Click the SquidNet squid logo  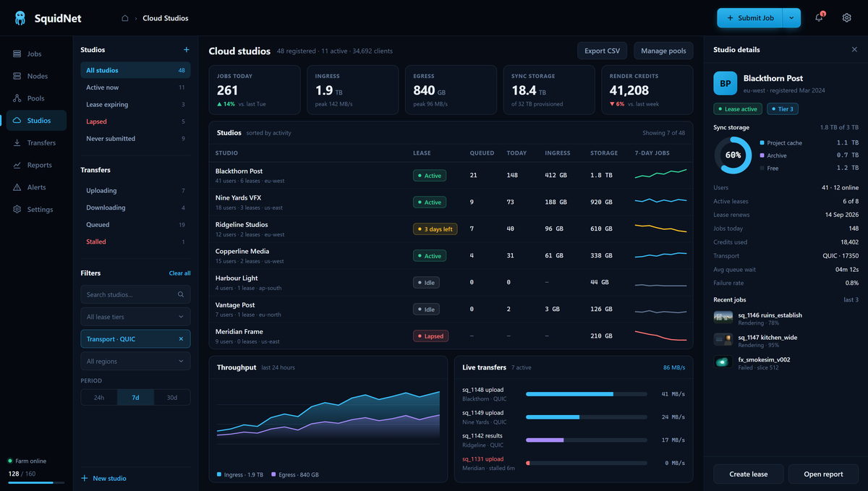20,18
